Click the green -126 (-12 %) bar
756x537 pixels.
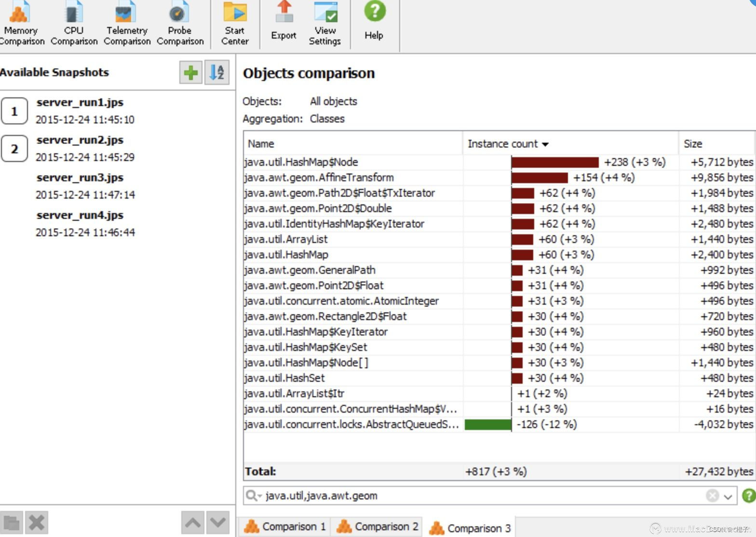[x=488, y=424]
